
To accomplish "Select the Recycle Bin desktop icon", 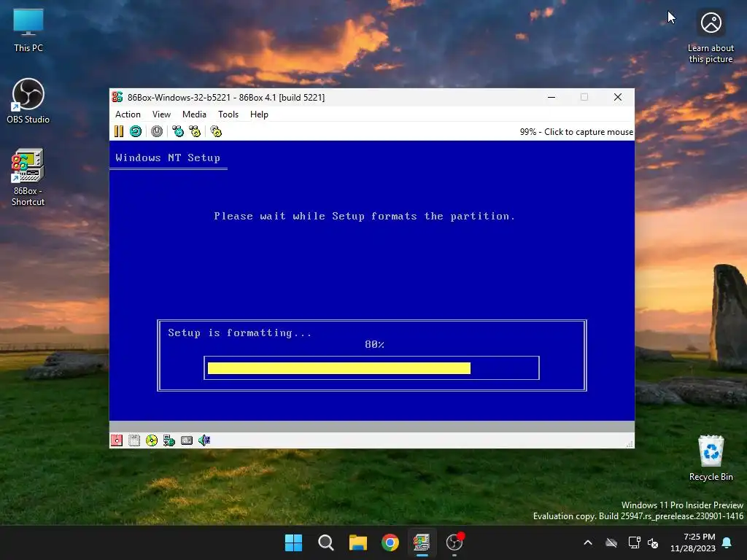I will click(x=711, y=458).
